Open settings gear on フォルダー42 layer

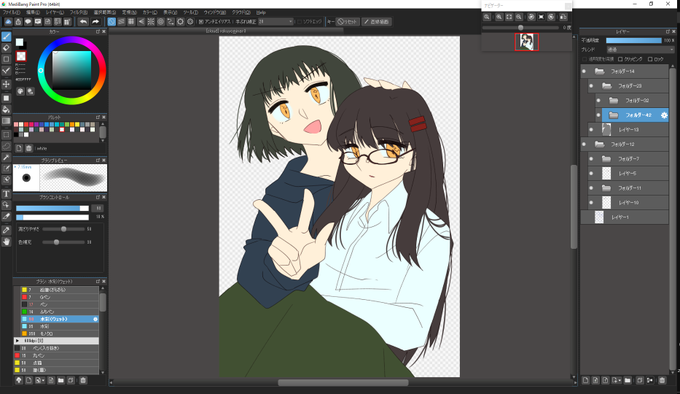[664, 115]
